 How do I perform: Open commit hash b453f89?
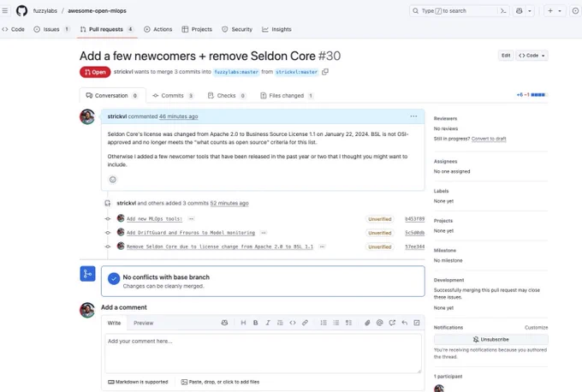point(414,219)
